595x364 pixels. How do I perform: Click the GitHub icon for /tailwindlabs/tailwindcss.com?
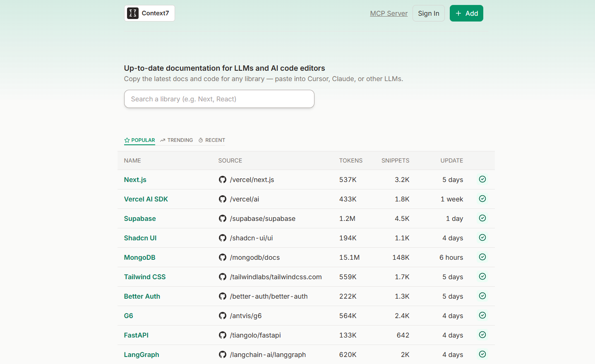223,277
